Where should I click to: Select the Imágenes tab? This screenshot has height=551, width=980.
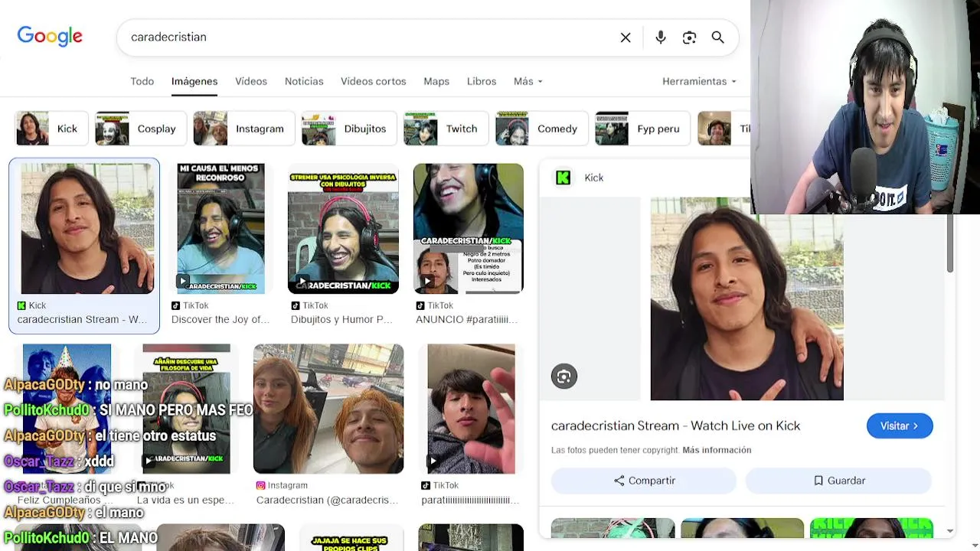point(194,81)
